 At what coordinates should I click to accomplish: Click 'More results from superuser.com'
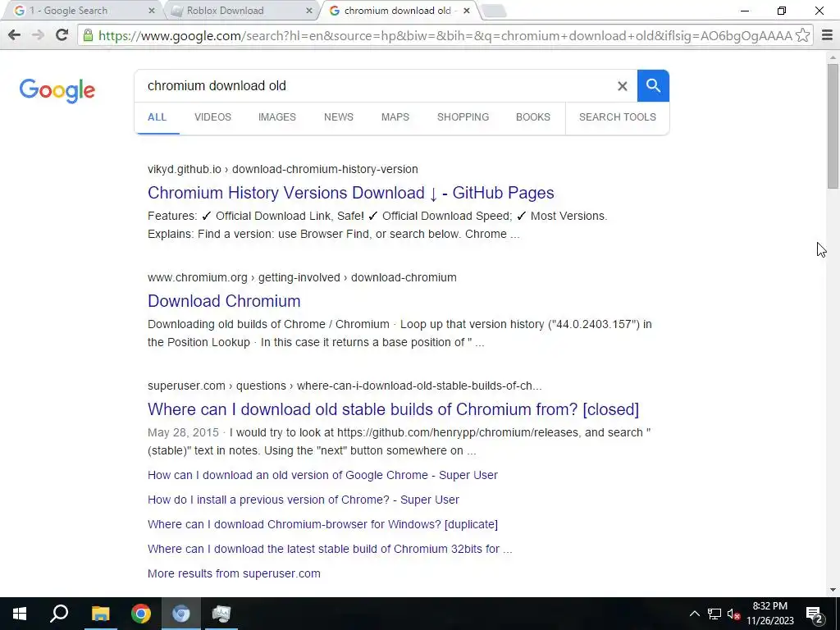point(234,573)
